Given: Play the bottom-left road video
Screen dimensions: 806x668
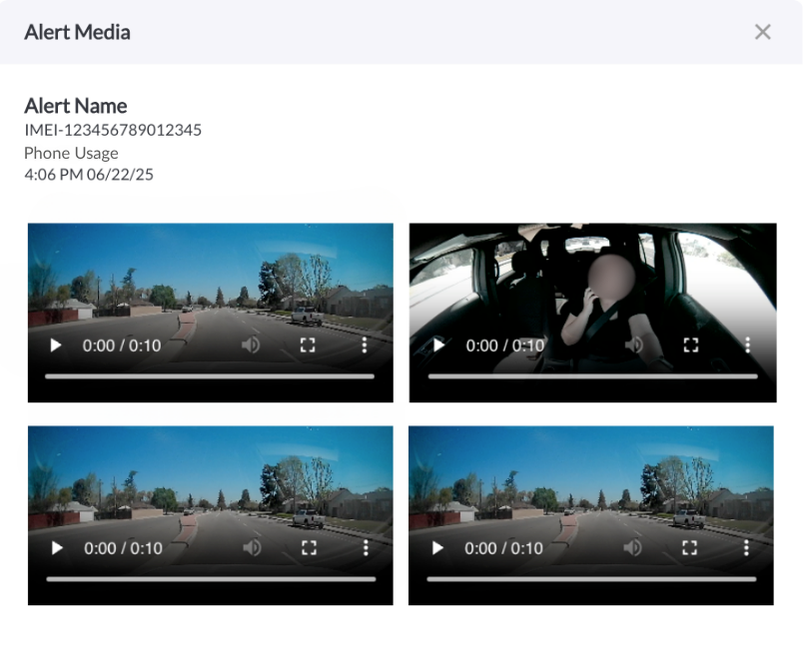Looking at the screenshot, I should 57,548.
